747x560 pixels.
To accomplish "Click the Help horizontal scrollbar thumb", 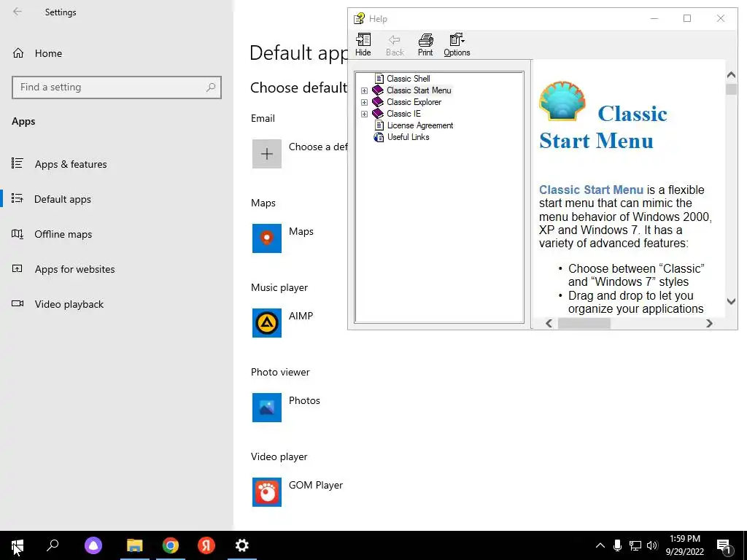I will tap(584, 323).
